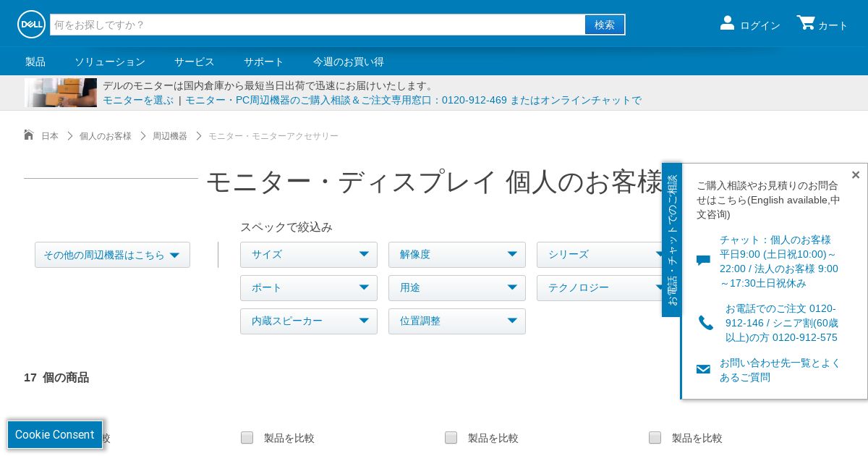This screenshot has width=868, height=456.
Task: Close the contact popup with X
Action: 856,174
